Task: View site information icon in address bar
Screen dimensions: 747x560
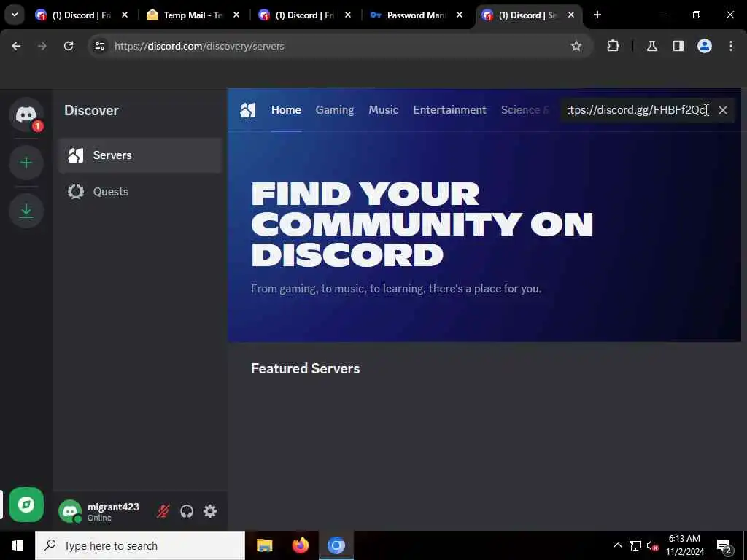Action: (x=99, y=46)
